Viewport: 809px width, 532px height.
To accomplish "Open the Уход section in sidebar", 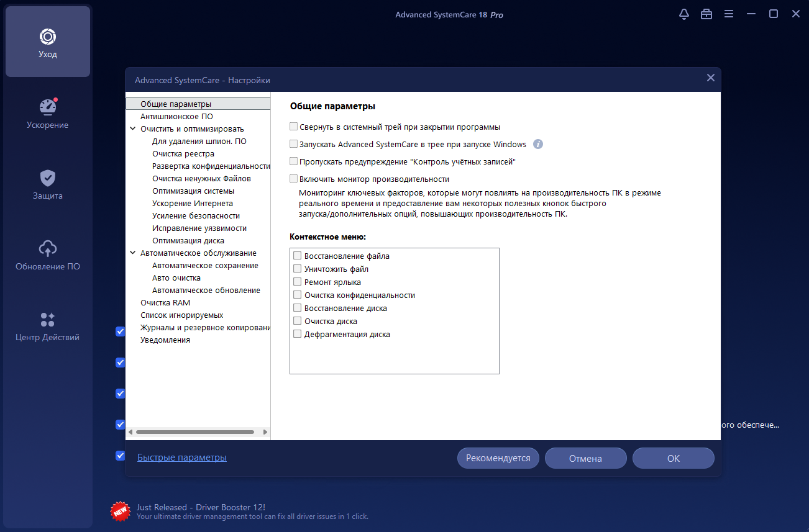I will [x=48, y=42].
